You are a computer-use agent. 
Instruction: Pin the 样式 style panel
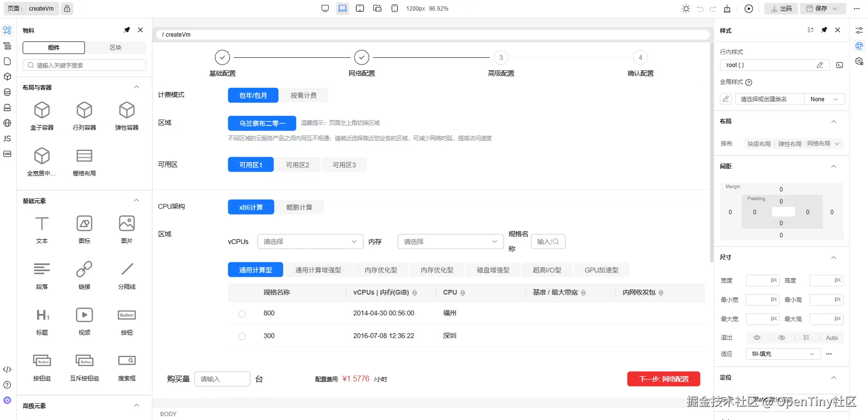tap(824, 30)
